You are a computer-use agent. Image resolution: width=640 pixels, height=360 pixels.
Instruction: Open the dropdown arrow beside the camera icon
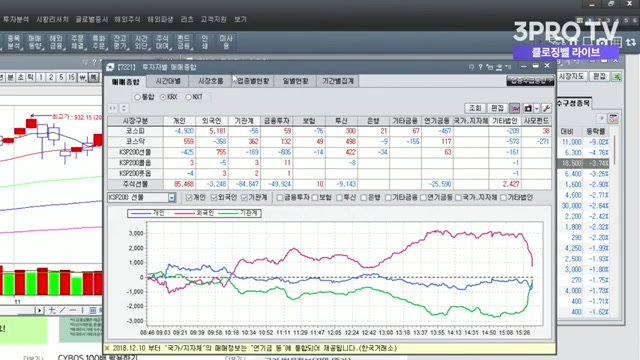click(537, 108)
